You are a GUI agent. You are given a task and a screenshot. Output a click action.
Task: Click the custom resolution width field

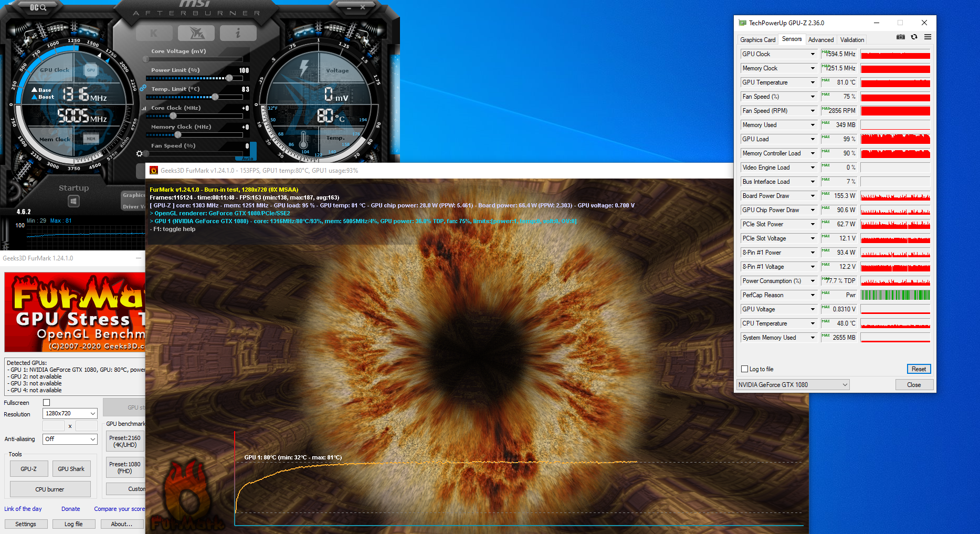click(54, 426)
